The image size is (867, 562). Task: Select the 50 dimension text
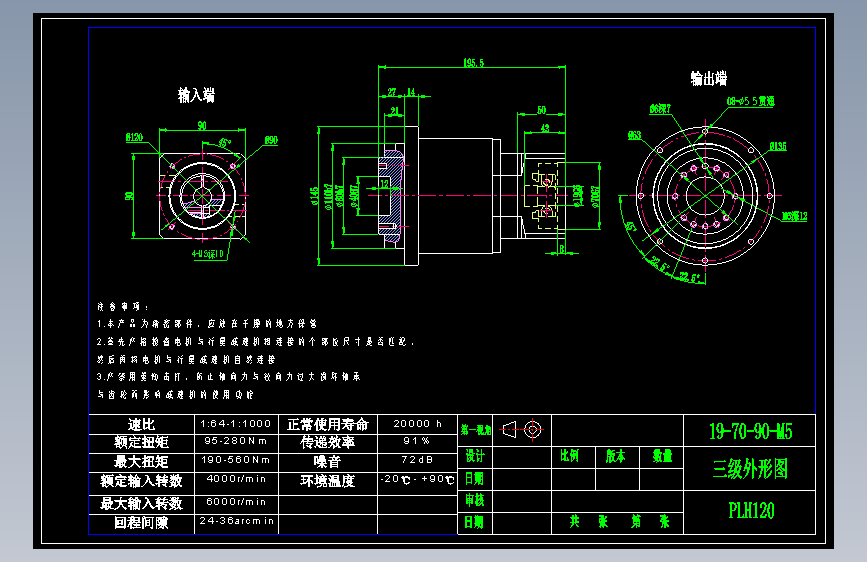tap(542, 110)
